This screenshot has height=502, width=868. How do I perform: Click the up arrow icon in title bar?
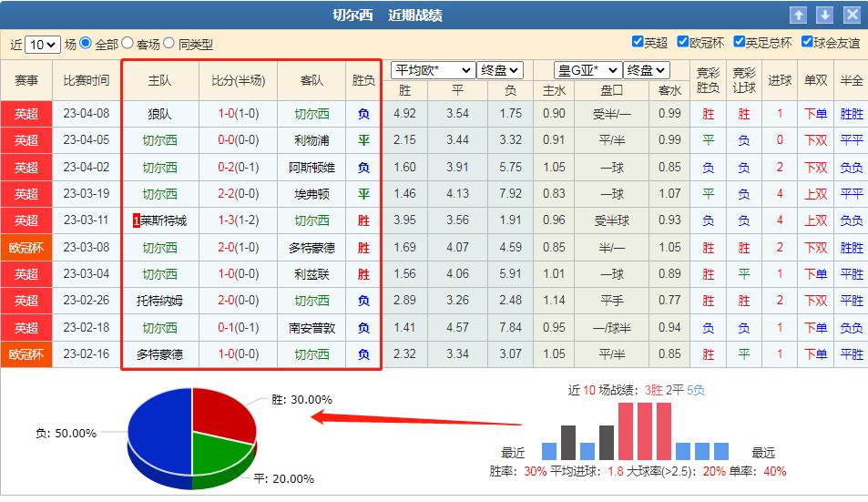tap(798, 15)
